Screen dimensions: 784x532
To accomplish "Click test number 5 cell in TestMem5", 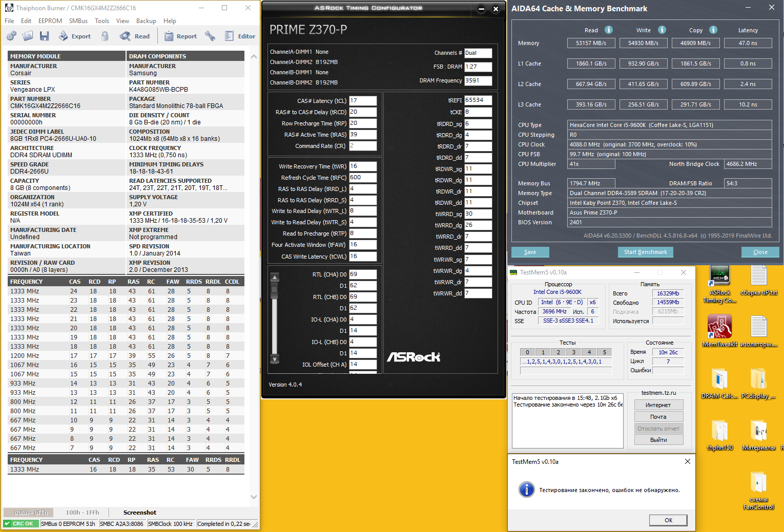I will [x=605, y=352].
